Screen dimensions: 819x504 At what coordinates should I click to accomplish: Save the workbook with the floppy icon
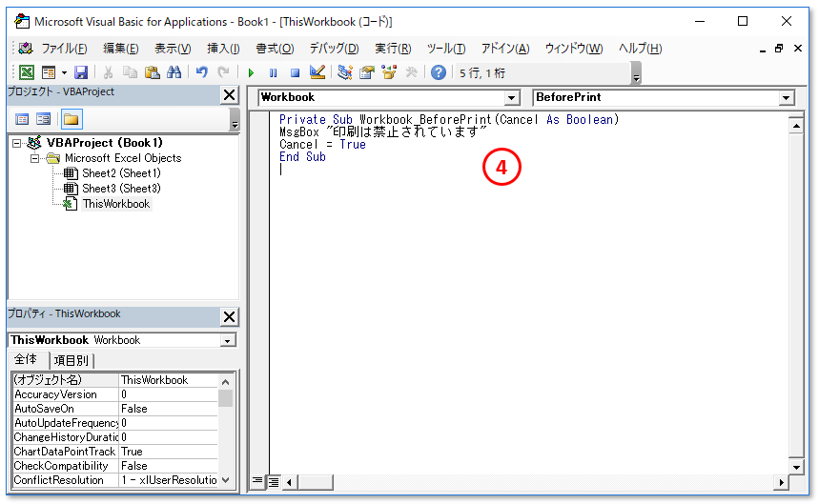(81, 72)
